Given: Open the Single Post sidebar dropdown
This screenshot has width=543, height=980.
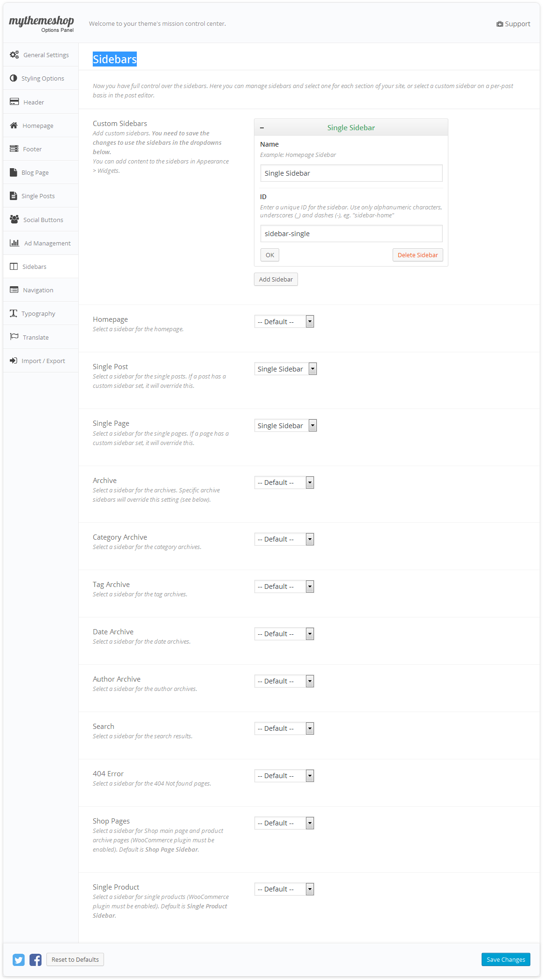Looking at the screenshot, I should pos(285,369).
